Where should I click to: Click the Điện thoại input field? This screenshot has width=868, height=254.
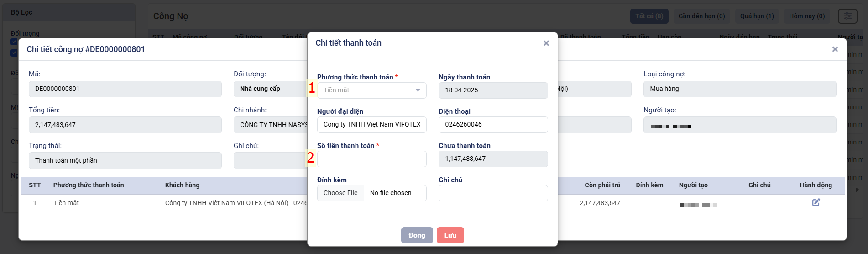[493, 125]
